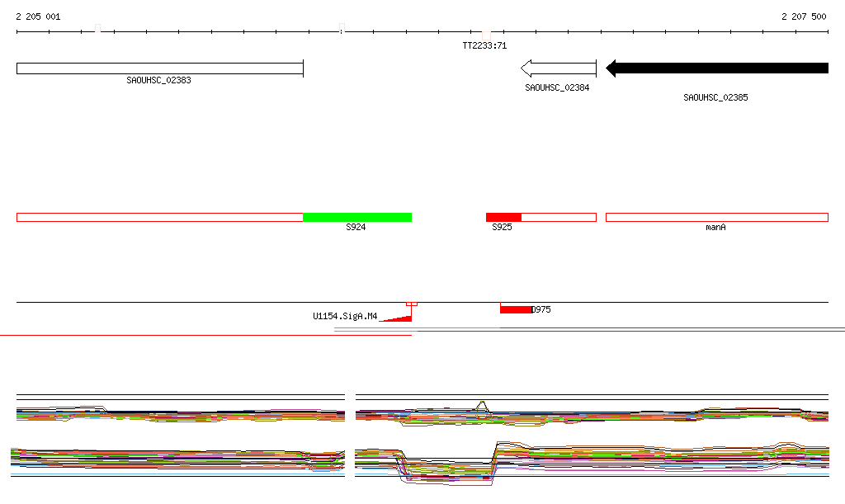Select the black SAOUHSC_02385 gene arrow

pos(717,68)
